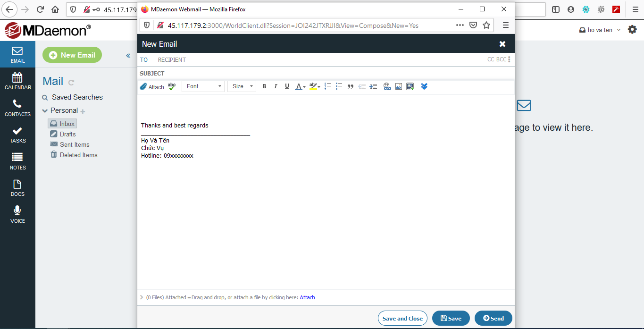Toggle italic formatting
644x329 pixels.
click(276, 86)
